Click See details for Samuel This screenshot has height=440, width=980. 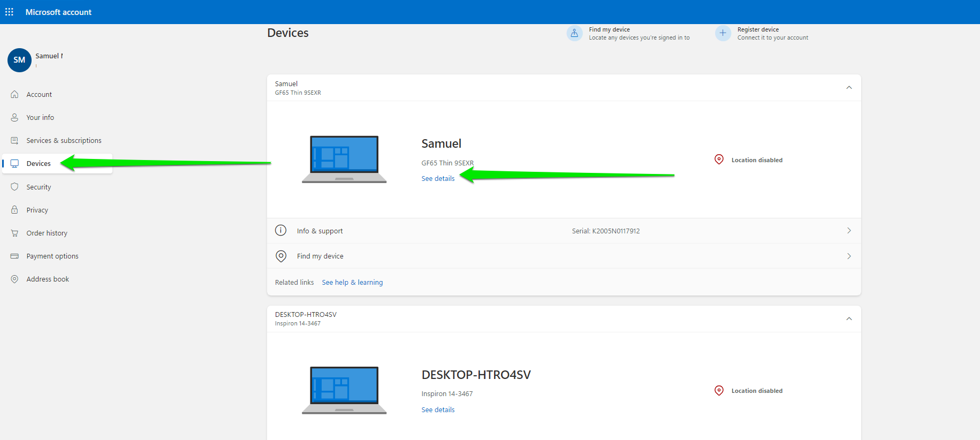coord(438,178)
